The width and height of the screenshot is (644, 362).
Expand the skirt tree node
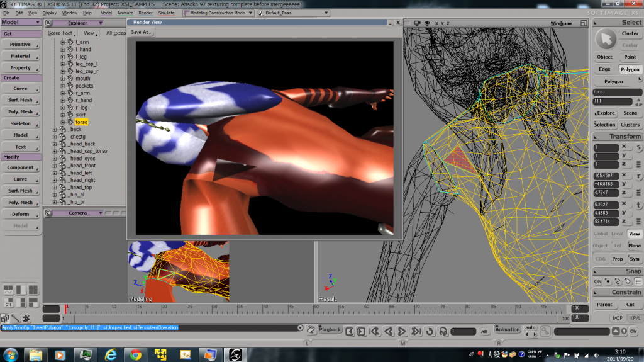[x=62, y=115]
